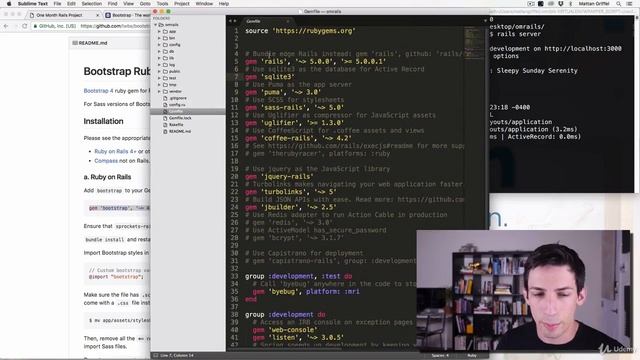Click the app folder icon in sidebar

pyautogui.click(x=165, y=31)
